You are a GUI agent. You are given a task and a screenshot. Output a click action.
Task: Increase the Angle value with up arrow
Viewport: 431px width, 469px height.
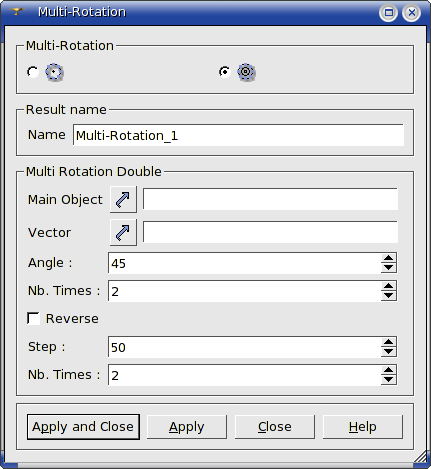[x=388, y=258]
